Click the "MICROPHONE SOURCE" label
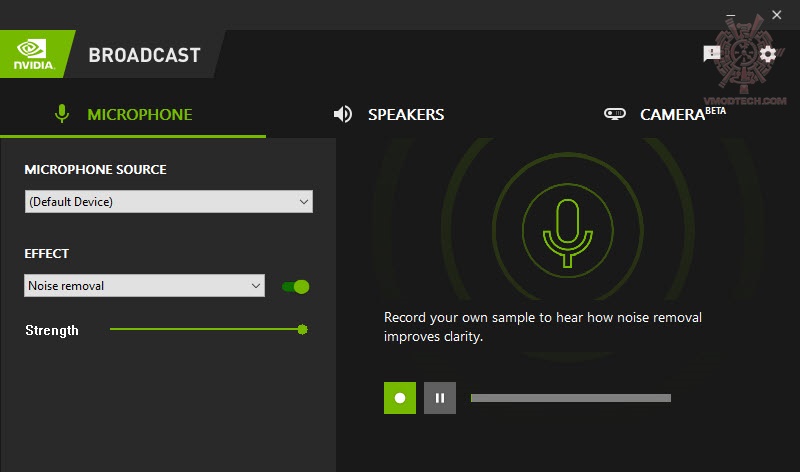 click(x=95, y=169)
